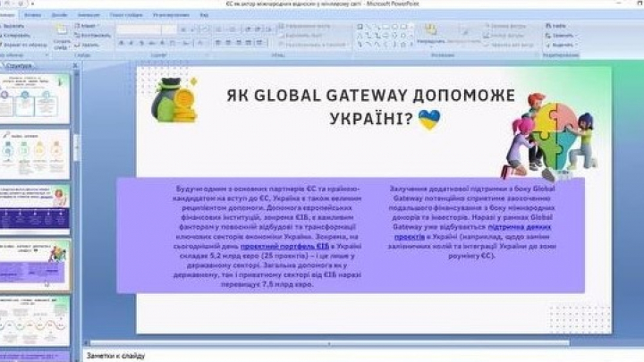Click the horizontal scrollbar below the slide
This screenshot has width=644, height=362.
(x=328, y=342)
